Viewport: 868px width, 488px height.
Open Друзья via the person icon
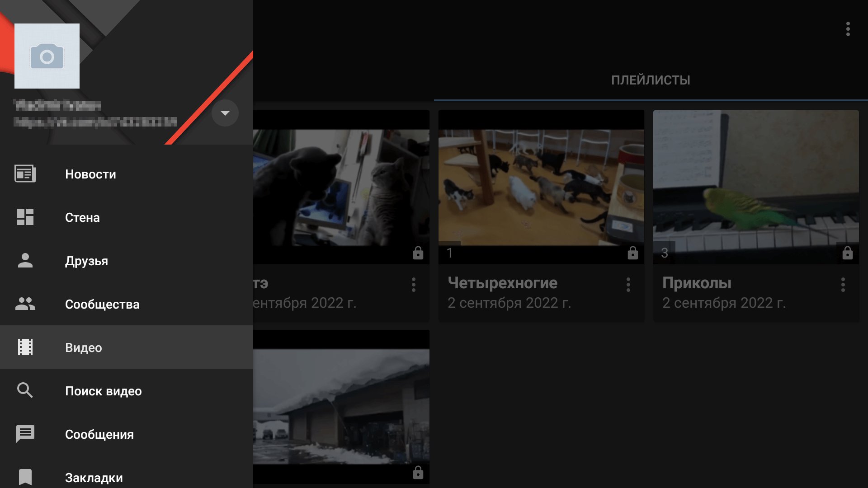pyautogui.click(x=25, y=261)
